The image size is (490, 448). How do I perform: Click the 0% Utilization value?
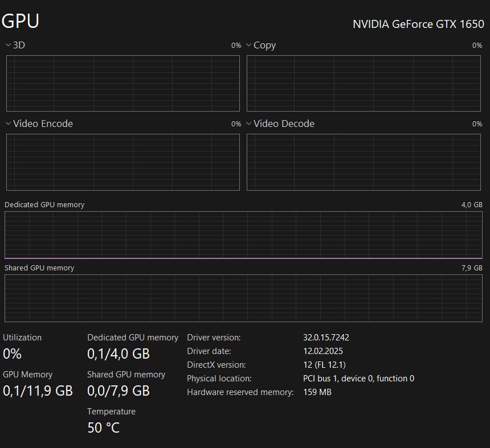click(12, 354)
